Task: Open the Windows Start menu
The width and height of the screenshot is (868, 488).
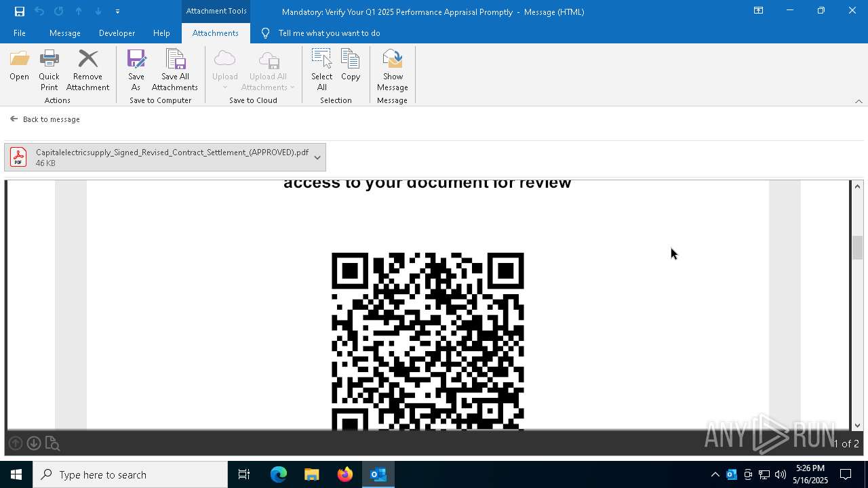Action: coord(16,474)
